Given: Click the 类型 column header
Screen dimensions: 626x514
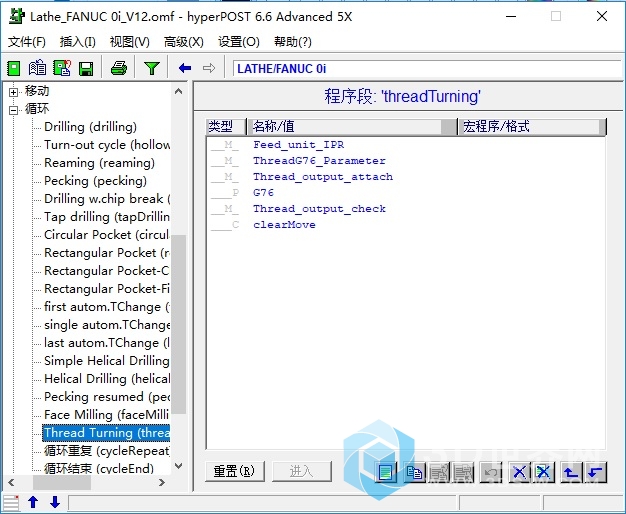Looking at the screenshot, I should coord(226,127).
